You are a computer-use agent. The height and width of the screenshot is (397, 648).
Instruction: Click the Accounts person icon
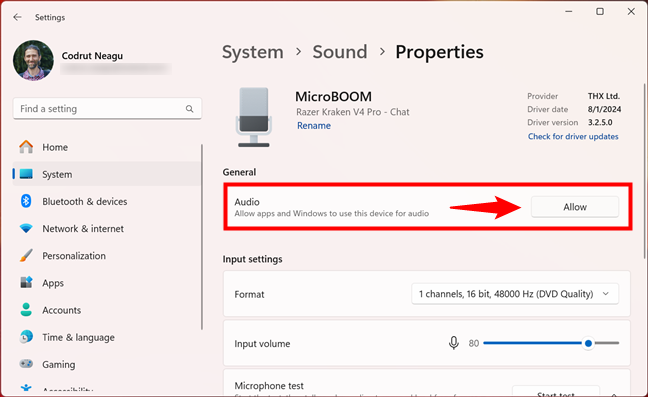pos(26,310)
